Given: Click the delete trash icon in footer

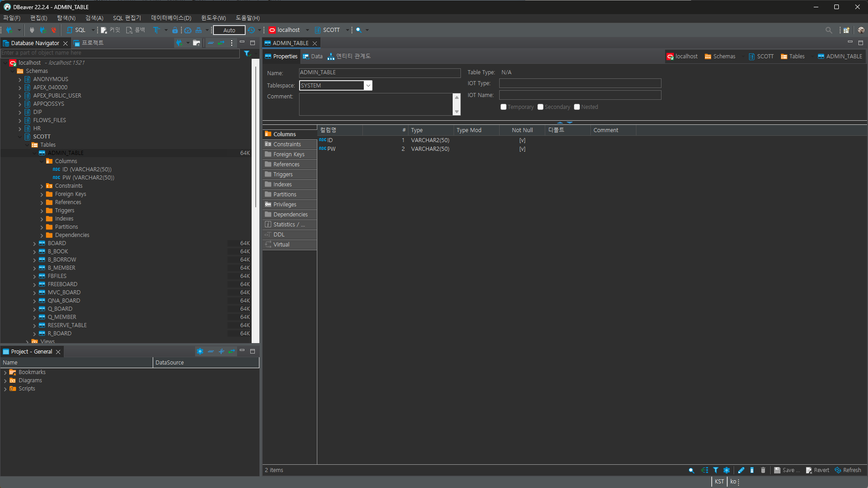Looking at the screenshot, I should [x=763, y=470].
